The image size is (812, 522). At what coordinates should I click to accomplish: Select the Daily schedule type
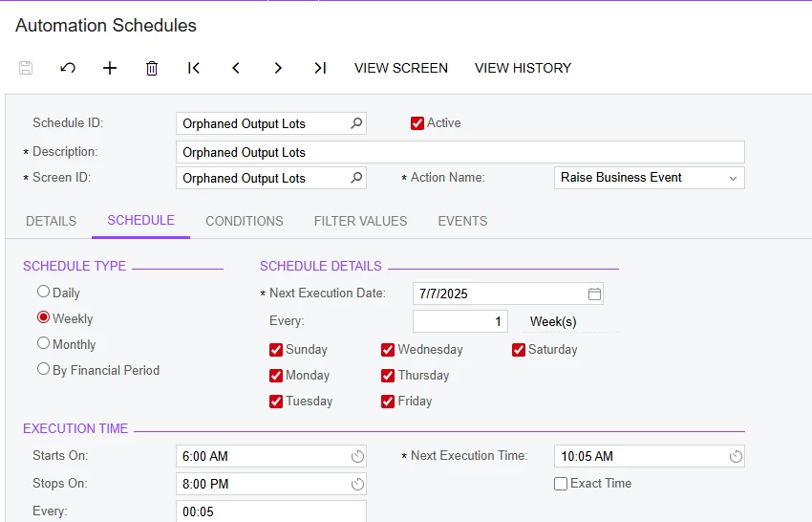pos(44,292)
